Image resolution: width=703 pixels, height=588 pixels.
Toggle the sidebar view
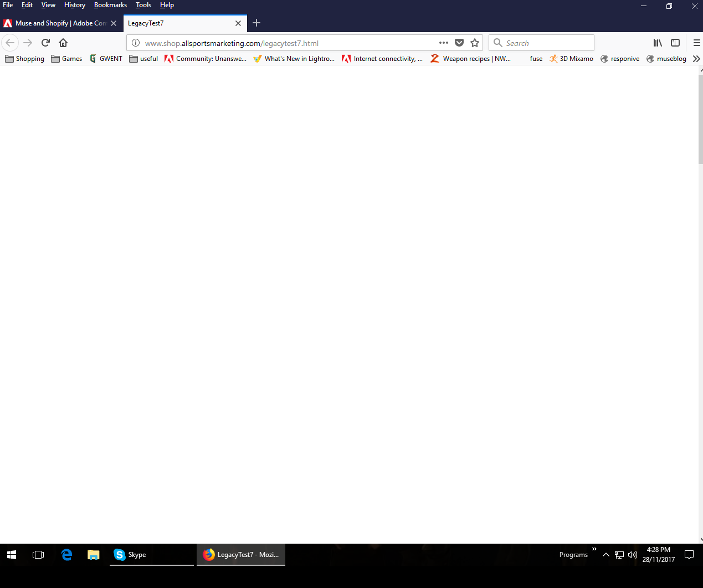tap(675, 43)
